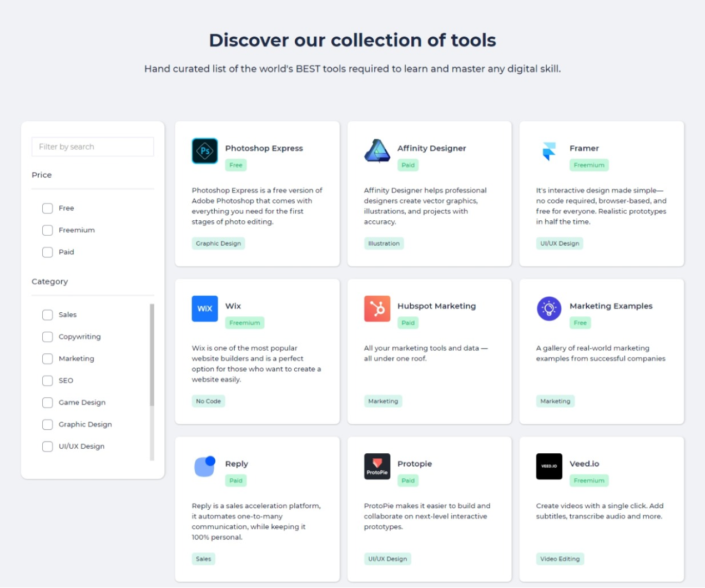Viewport: 705px width, 588px height.
Task: Open the Photoshop Express title link
Action: tap(264, 148)
